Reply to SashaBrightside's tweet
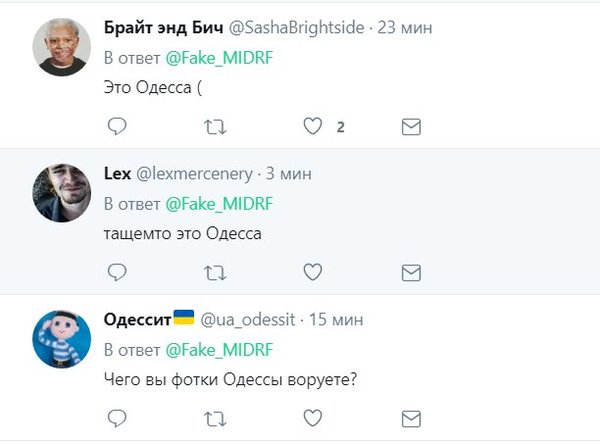 coord(117,127)
